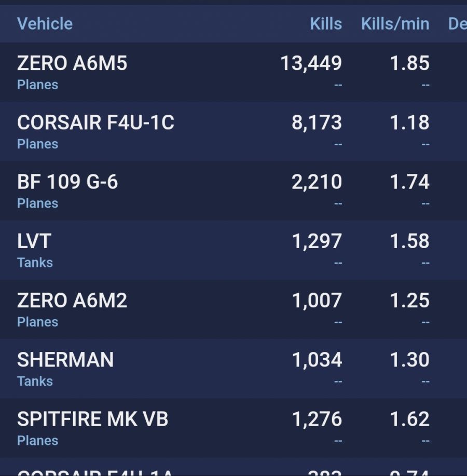Select the 2,210 kills cell
467x476 pixels.
click(317, 182)
